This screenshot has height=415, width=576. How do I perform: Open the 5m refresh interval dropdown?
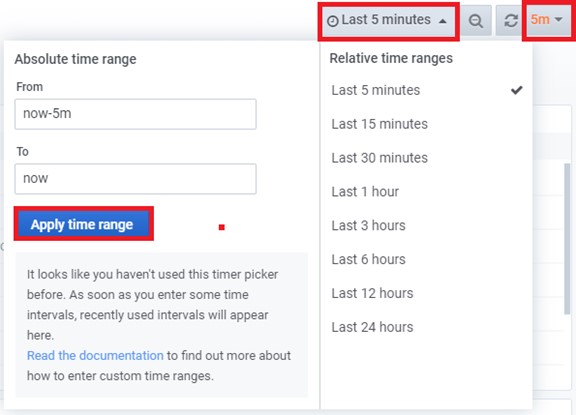coord(547,20)
